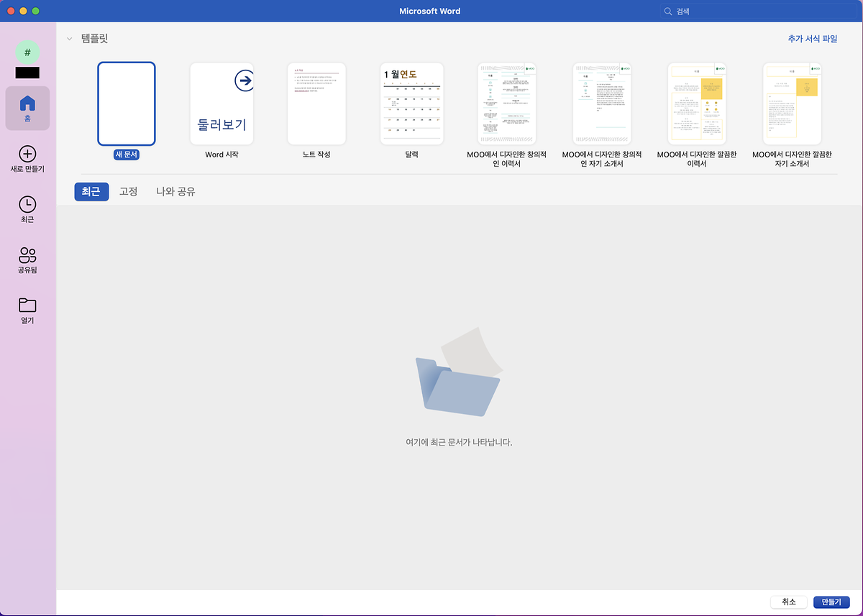Select the 달력 calendar template
The image size is (863, 616).
411,104
